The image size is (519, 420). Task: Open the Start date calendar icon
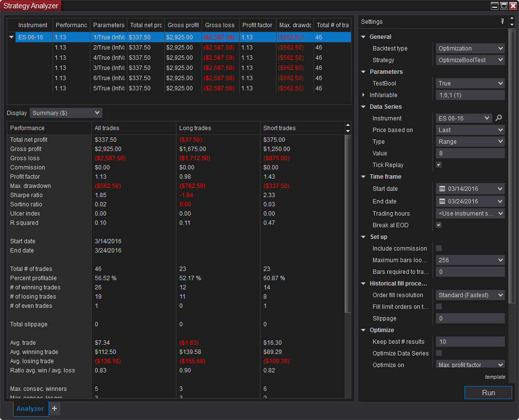pyautogui.click(x=442, y=189)
